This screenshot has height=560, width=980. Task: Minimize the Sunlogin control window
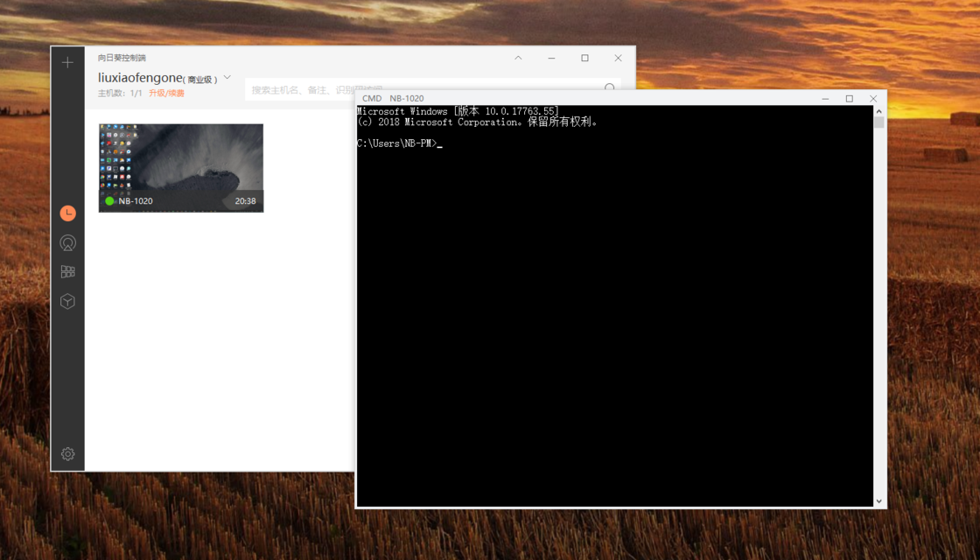(x=551, y=58)
